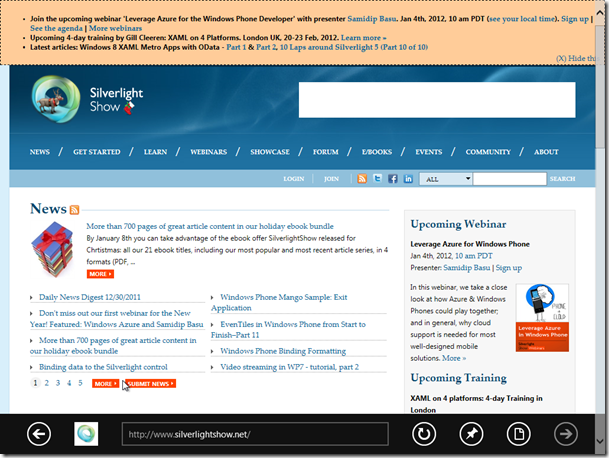Go back with the browser back arrow

[x=39, y=434]
